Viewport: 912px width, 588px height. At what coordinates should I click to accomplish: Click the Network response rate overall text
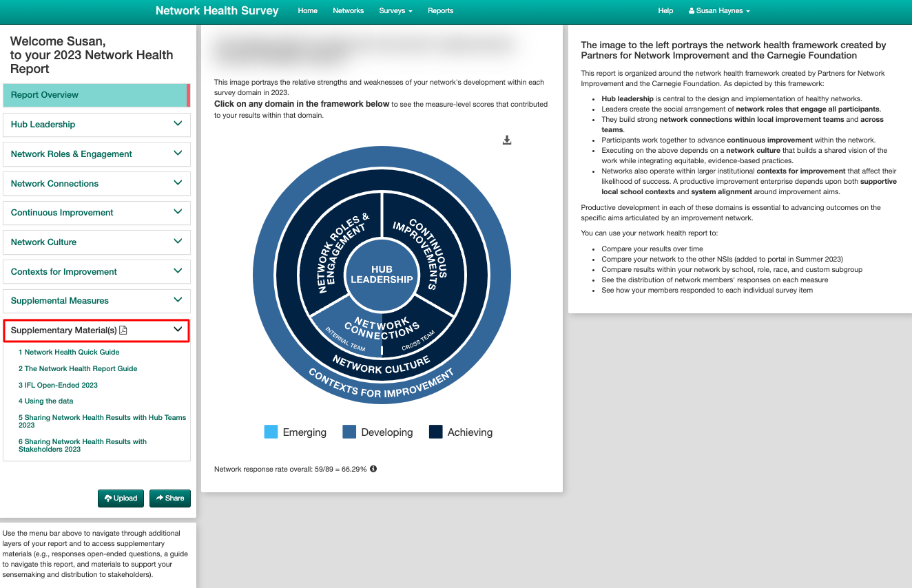tap(291, 469)
